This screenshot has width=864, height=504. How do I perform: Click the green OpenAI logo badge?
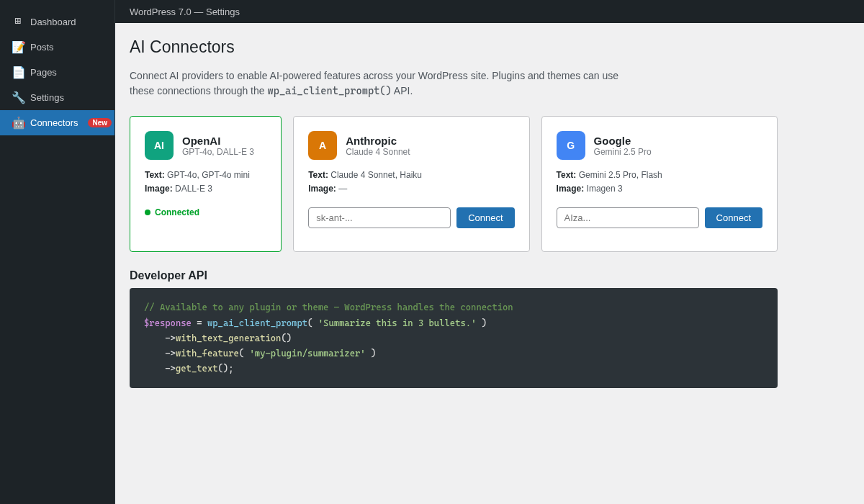point(159,145)
